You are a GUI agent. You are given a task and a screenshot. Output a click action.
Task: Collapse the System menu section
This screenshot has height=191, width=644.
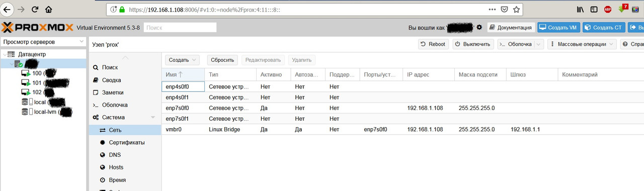[153, 118]
